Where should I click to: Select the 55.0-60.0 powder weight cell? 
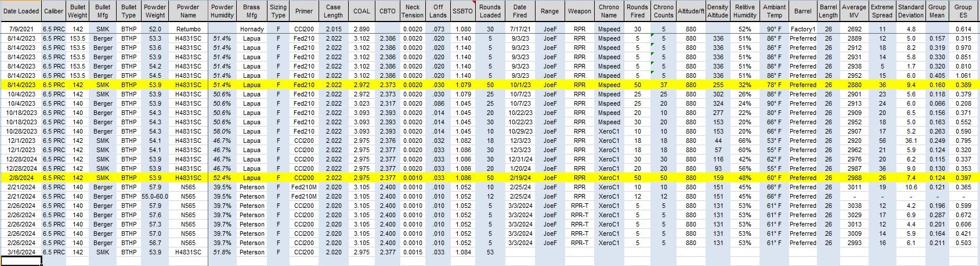[x=155, y=196]
